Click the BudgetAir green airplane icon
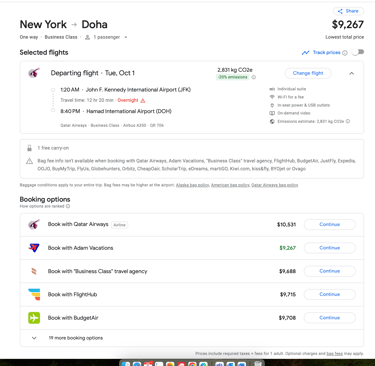 coord(34,318)
